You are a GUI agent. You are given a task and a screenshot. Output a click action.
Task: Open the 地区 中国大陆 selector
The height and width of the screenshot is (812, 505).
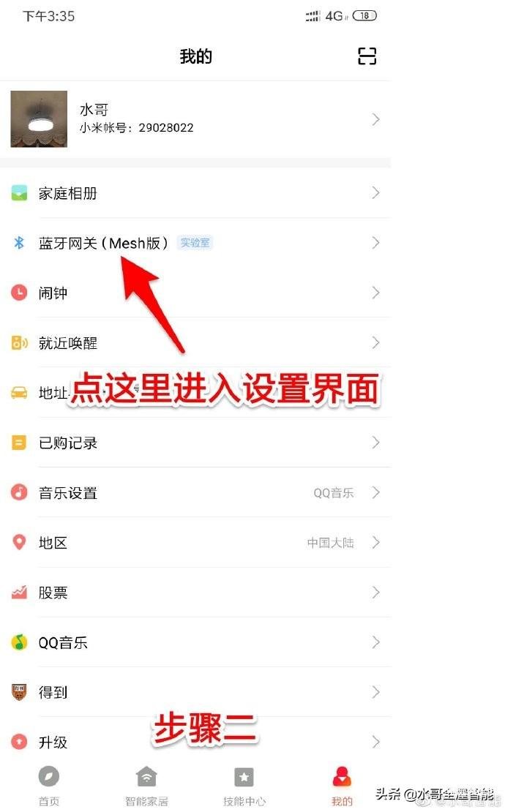tap(195, 542)
